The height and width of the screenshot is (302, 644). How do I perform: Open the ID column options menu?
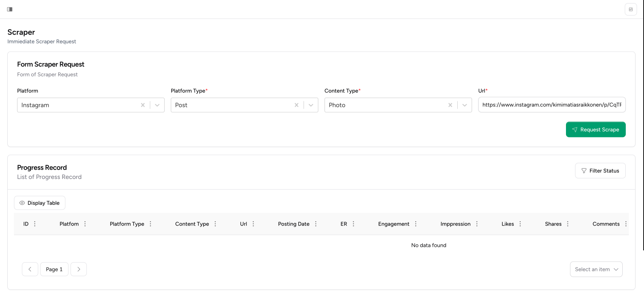tap(35, 224)
